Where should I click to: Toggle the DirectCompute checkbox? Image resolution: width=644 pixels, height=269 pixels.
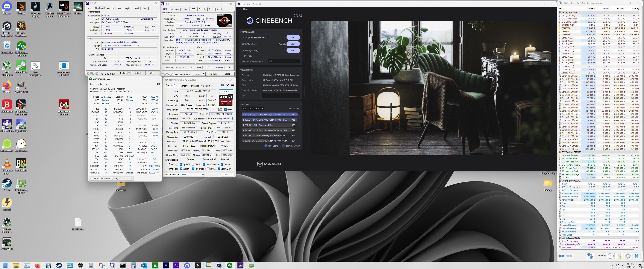(204, 165)
